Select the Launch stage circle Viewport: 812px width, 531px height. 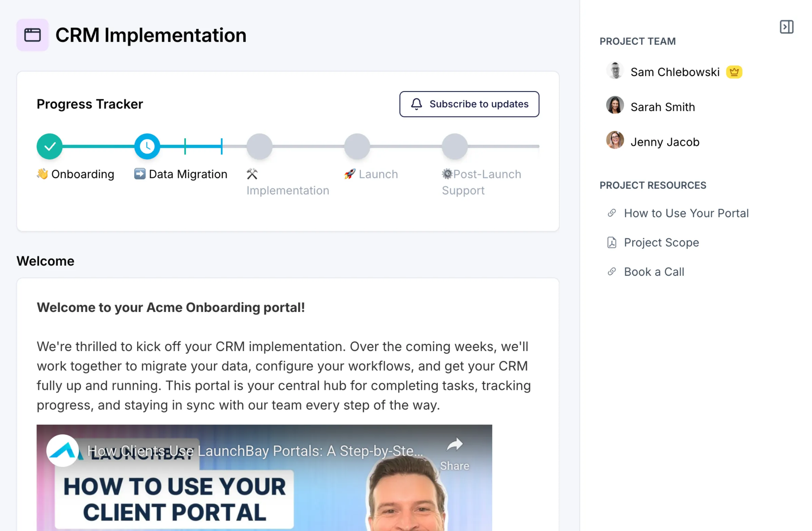click(357, 146)
